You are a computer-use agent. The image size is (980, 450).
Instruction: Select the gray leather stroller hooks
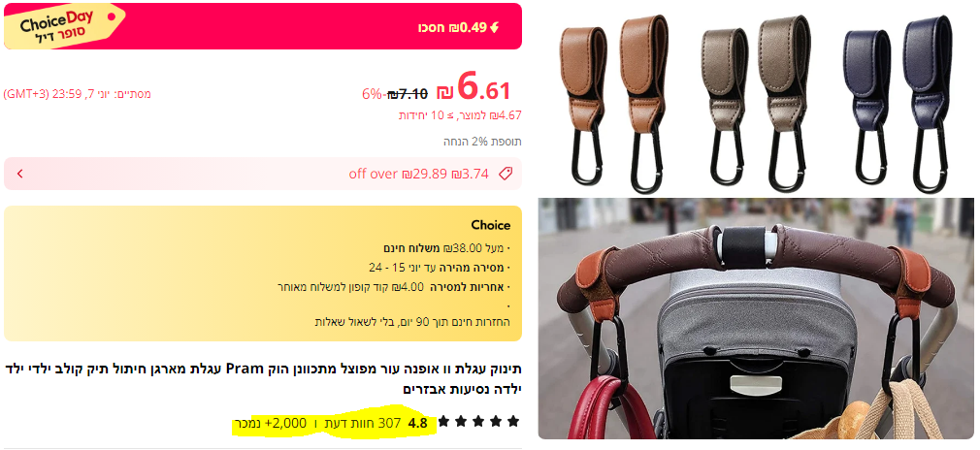point(756,103)
